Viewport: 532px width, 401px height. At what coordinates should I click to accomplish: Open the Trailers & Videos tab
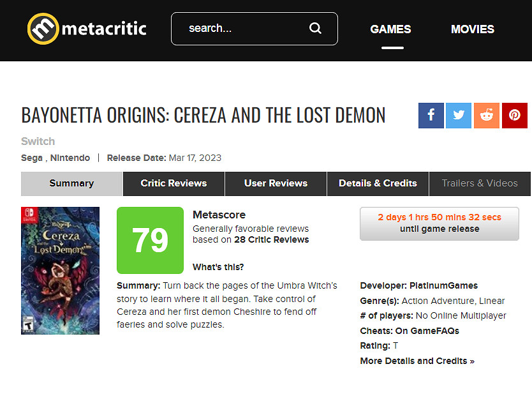(480, 183)
